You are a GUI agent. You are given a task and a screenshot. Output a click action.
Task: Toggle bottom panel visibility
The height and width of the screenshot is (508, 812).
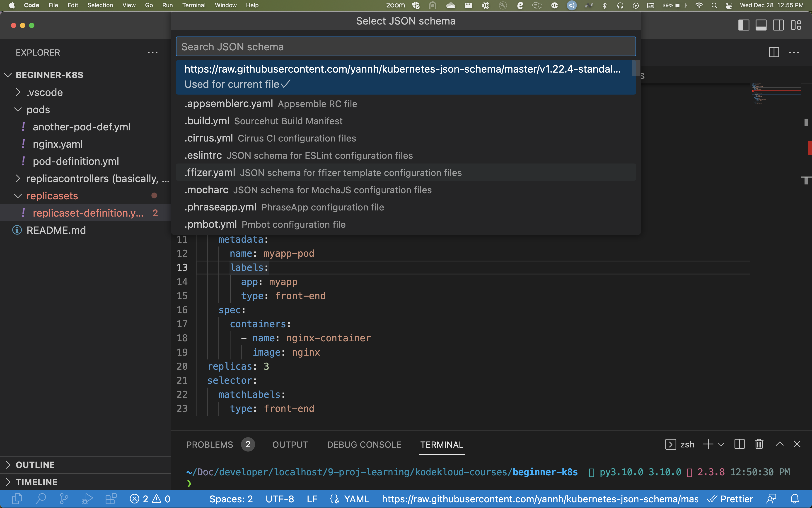pos(761,25)
